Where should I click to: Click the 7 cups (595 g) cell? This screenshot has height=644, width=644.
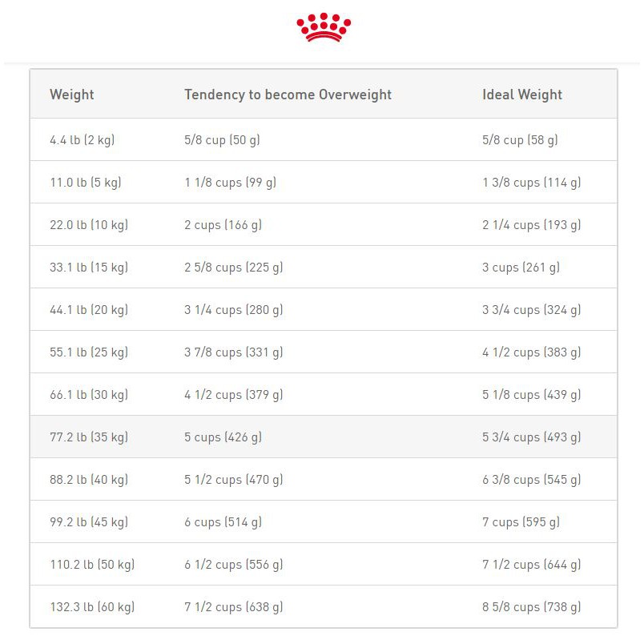tap(521, 522)
